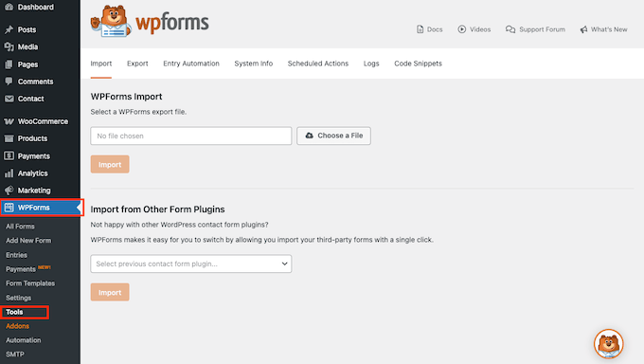Select Tools in WPForms submenu
Image resolution: width=644 pixels, height=364 pixels.
[x=14, y=312]
